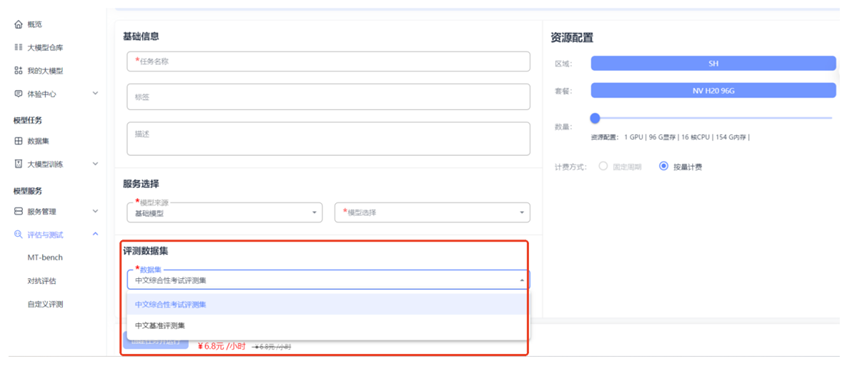
Task: Select the 固定周期 billing radio button
Action: pyautogui.click(x=603, y=167)
